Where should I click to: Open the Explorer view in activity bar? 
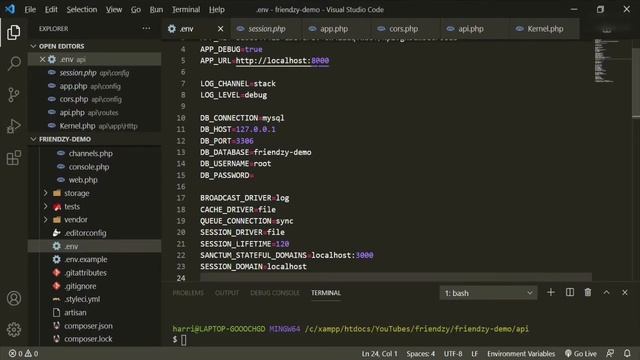click(13, 32)
